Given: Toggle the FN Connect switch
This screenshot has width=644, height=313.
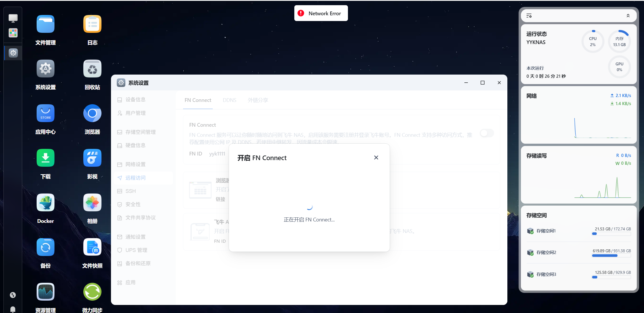Looking at the screenshot, I should pos(487,133).
